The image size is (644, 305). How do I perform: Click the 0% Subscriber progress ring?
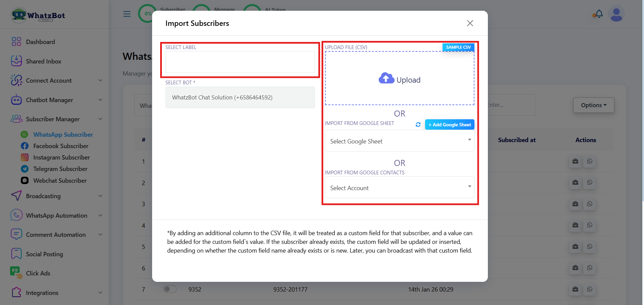(x=148, y=13)
